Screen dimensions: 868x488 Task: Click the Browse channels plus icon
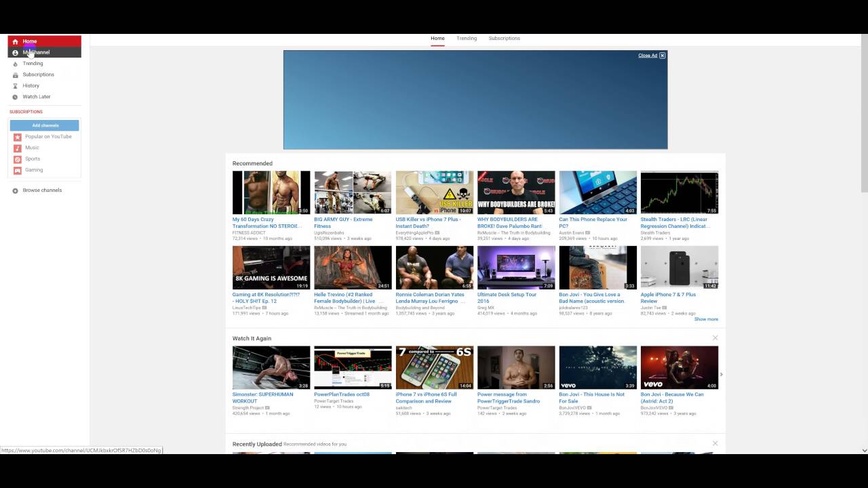(x=15, y=190)
